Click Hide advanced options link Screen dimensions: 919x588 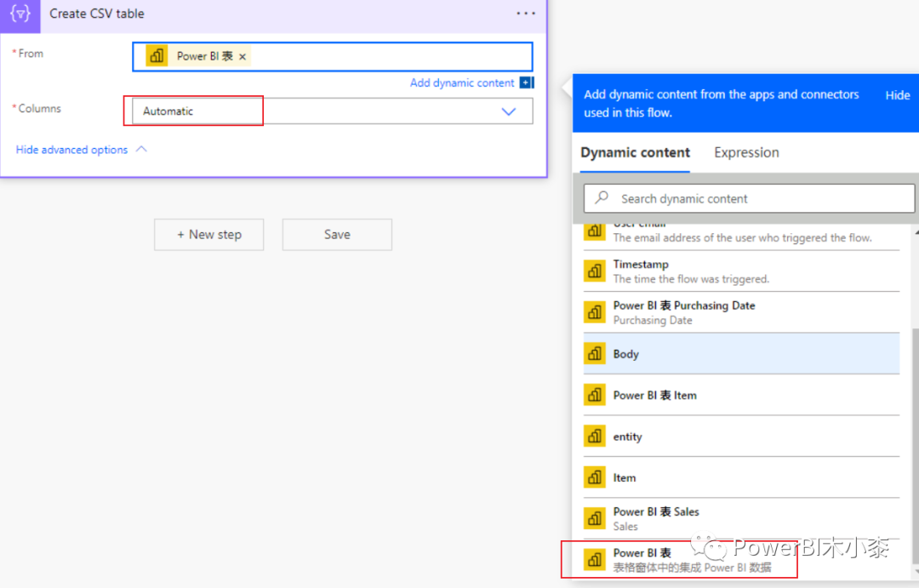click(x=71, y=150)
